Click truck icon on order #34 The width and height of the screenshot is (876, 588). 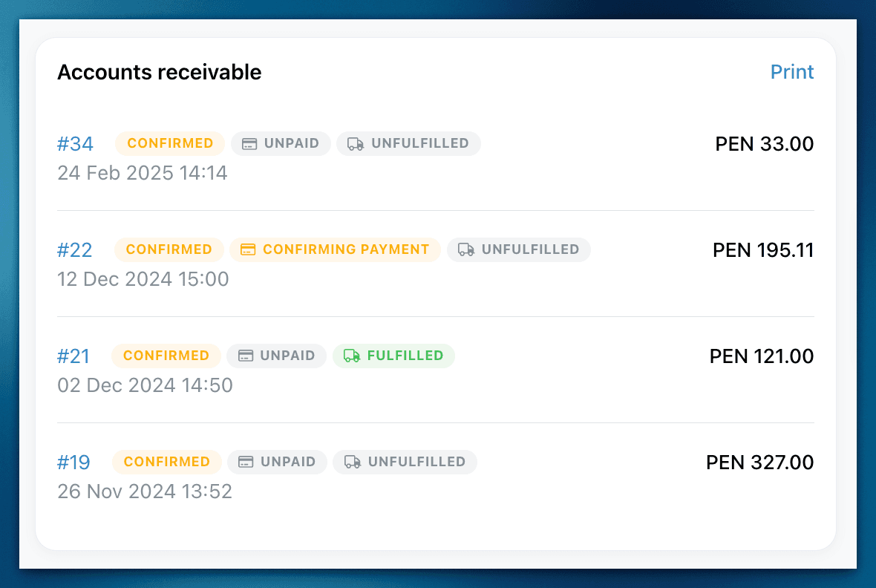pos(356,143)
